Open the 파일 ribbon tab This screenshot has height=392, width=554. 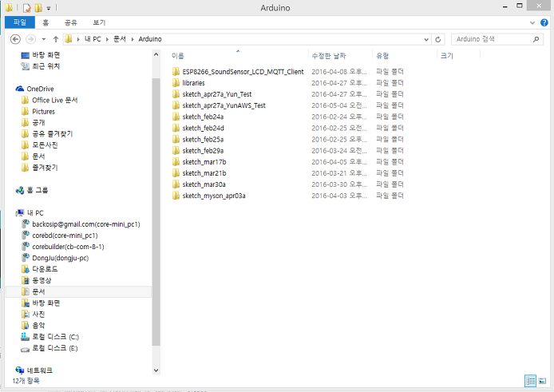[x=20, y=22]
